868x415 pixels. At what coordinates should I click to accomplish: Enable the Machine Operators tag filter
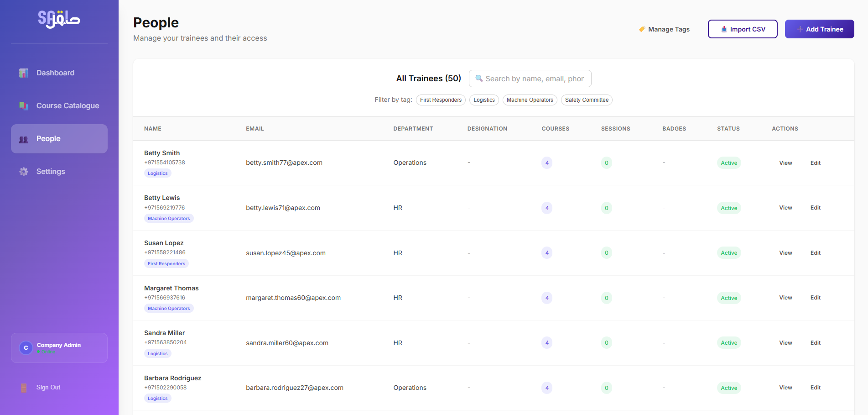(x=530, y=100)
